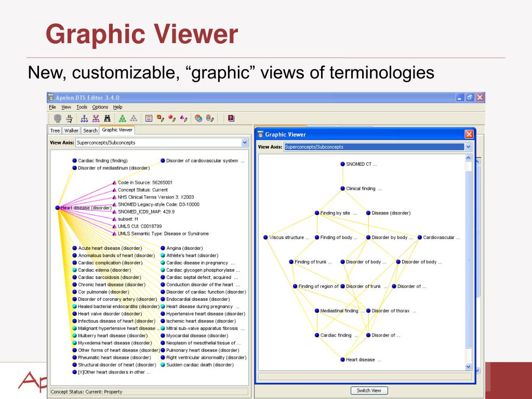Click the UMLS CUI: C0018799 property

point(137,227)
